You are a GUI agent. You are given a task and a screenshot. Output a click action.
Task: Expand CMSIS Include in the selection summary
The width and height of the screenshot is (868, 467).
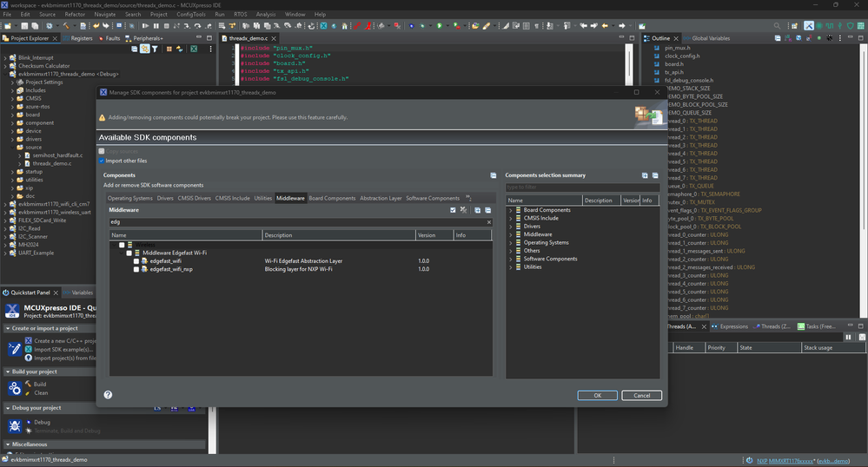tap(510, 219)
